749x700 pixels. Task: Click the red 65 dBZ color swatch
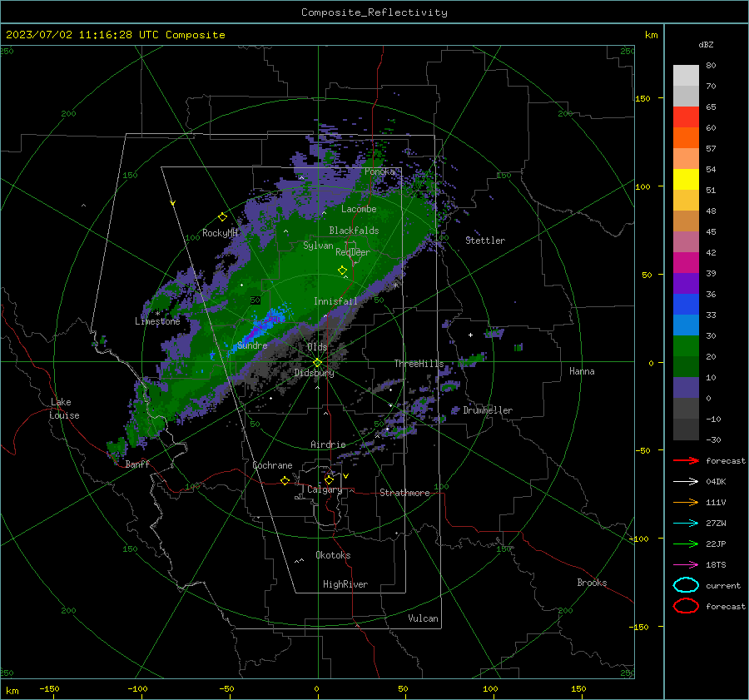coord(686,117)
